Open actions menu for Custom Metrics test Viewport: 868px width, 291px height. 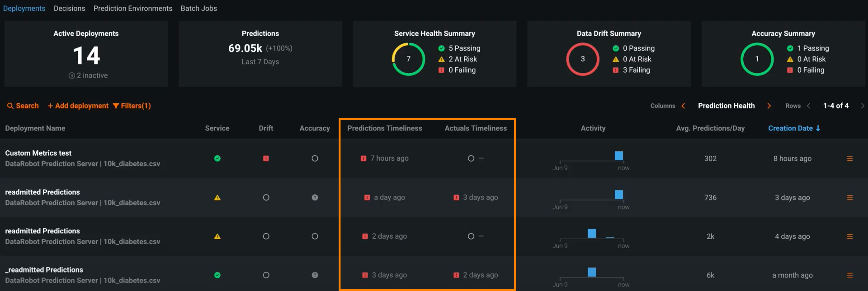(849, 159)
